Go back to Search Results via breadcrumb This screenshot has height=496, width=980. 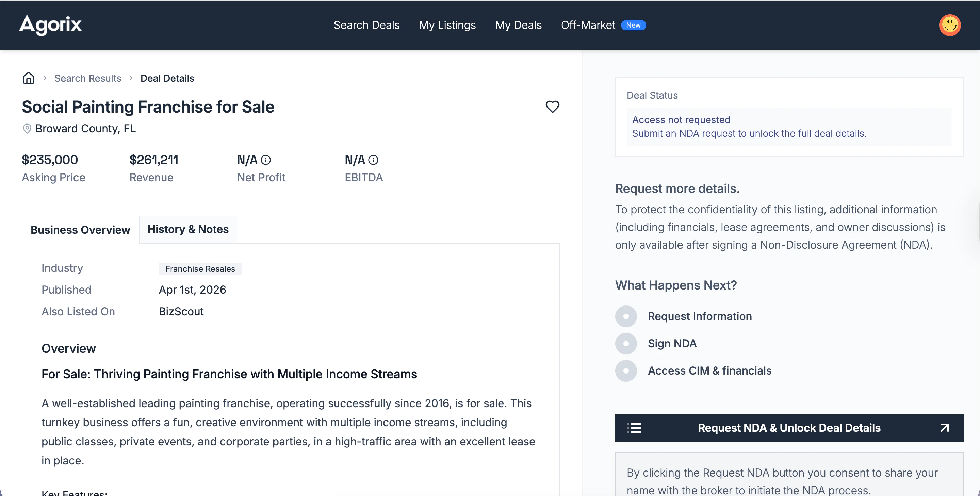(88, 78)
